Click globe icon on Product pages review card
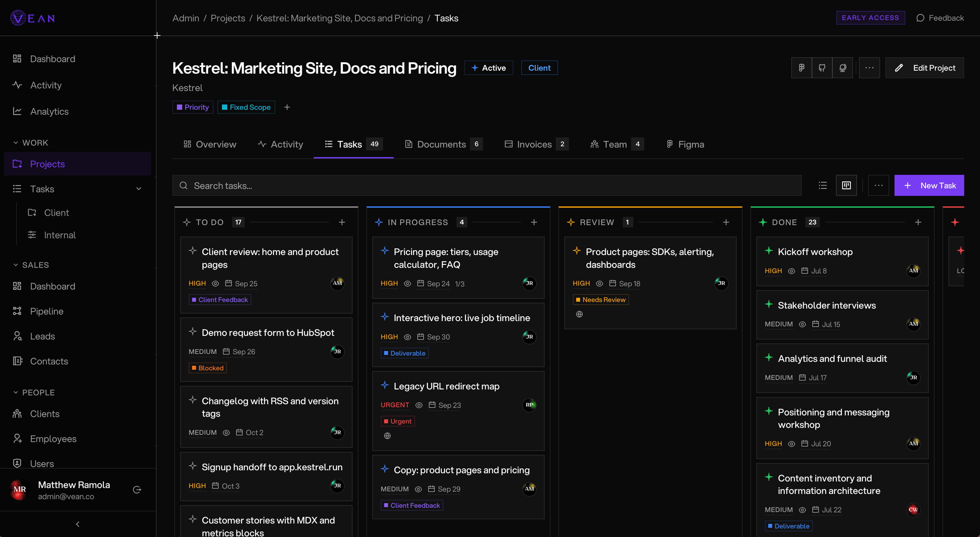This screenshot has height=537, width=980. click(x=579, y=314)
